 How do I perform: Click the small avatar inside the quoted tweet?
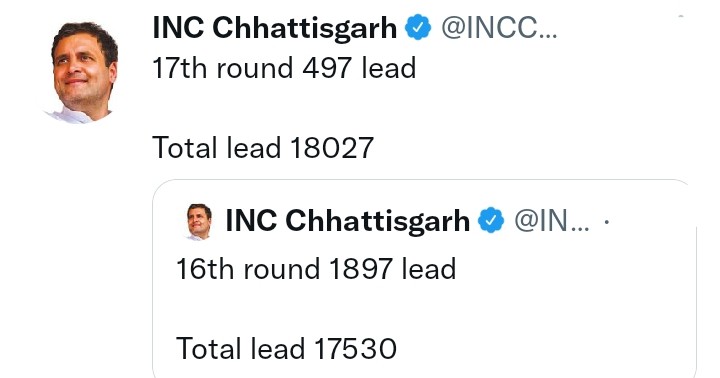(200, 222)
